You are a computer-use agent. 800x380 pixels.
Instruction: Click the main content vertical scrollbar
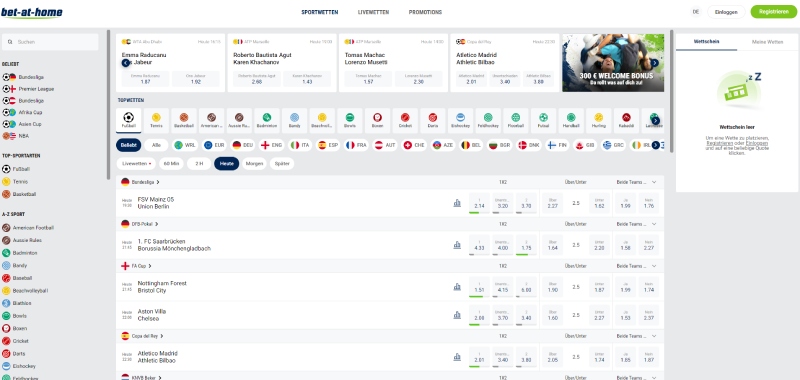(671, 91)
